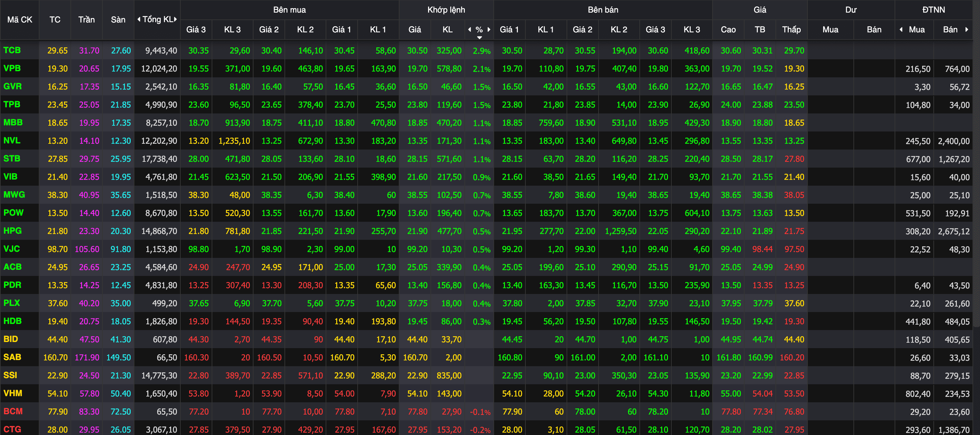
Task: Open the NVL stock symbol
Action: [x=12, y=141]
